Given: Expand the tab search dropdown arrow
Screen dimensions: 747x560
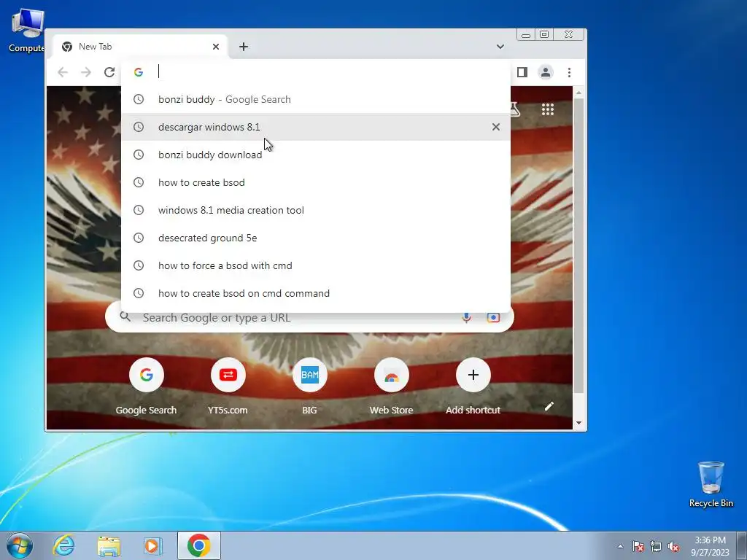Looking at the screenshot, I should click(x=500, y=47).
